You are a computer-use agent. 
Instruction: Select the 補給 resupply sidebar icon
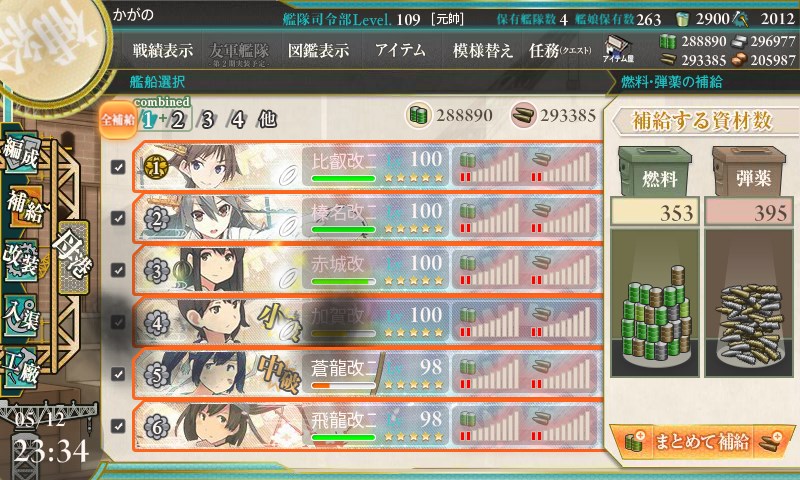click(24, 207)
